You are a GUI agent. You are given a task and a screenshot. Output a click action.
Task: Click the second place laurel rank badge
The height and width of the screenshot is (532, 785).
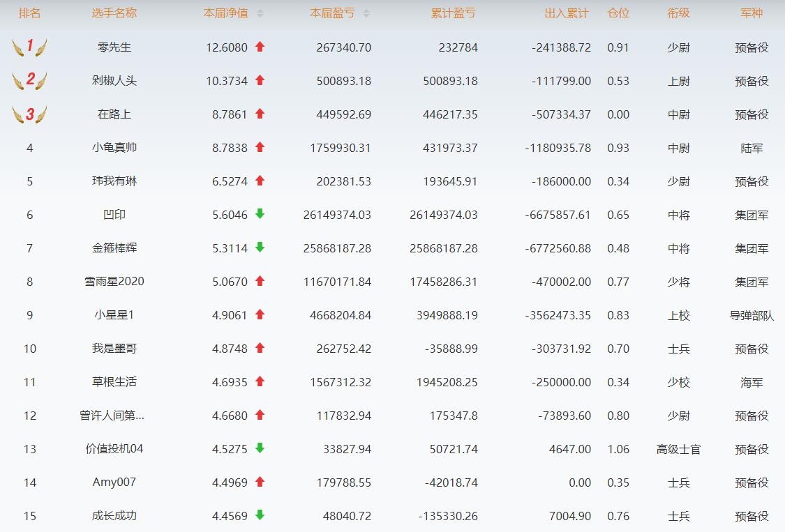coord(29,81)
